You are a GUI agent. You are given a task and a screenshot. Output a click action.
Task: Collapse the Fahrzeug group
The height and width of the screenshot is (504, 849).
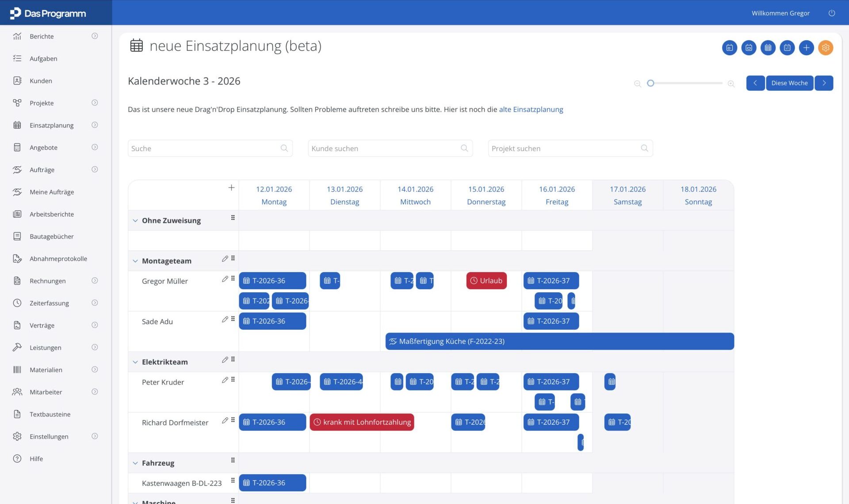[x=135, y=463]
